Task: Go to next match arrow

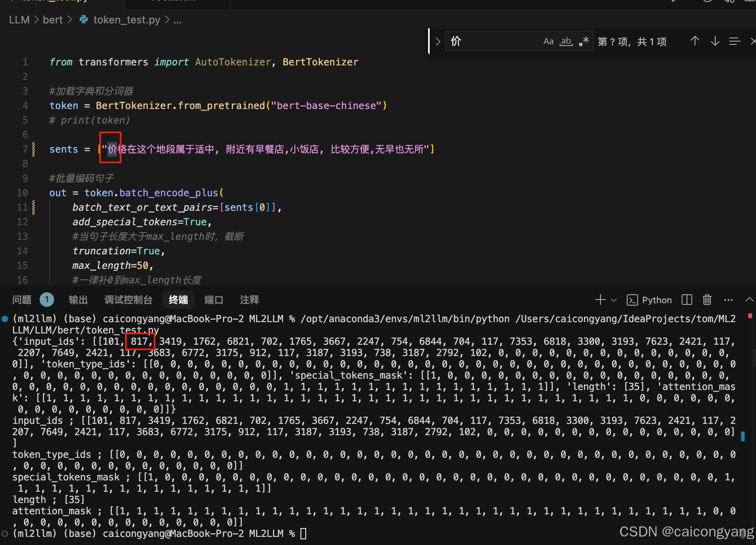Action: click(x=715, y=41)
